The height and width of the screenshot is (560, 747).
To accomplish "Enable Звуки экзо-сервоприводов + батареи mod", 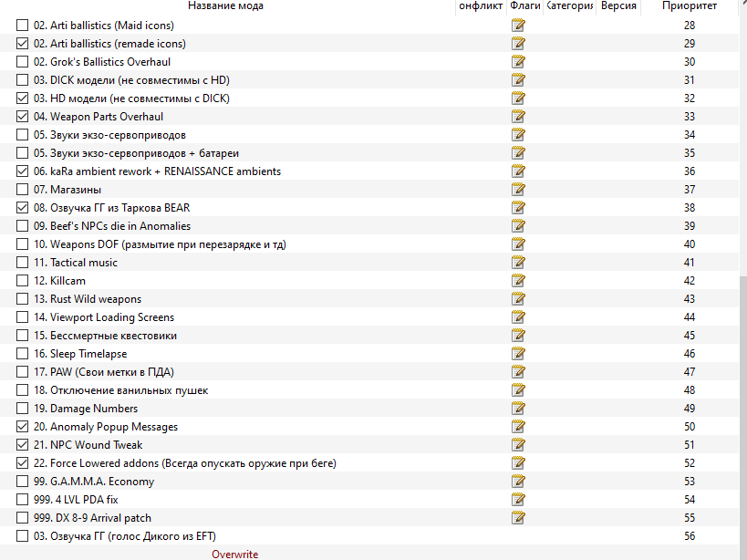I will (23, 153).
